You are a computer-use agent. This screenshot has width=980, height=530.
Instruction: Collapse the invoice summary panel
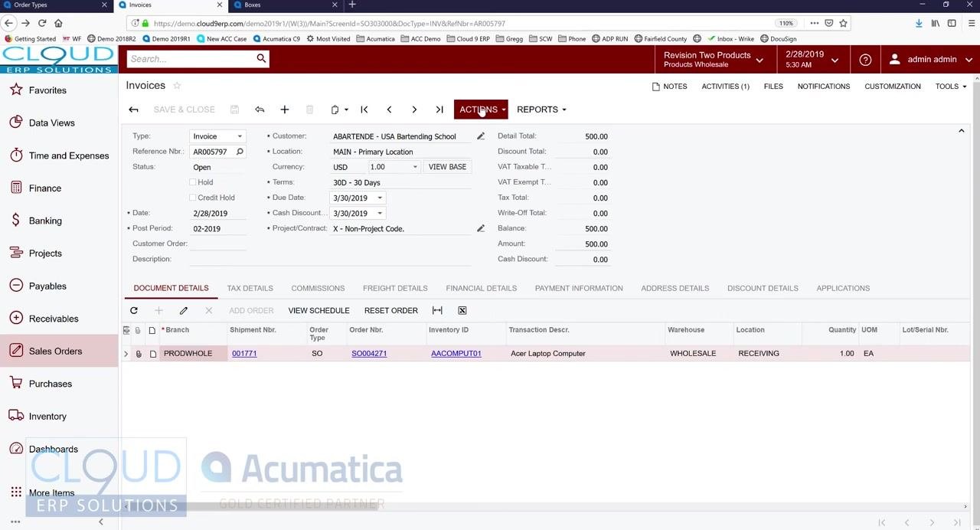(x=962, y=132)
